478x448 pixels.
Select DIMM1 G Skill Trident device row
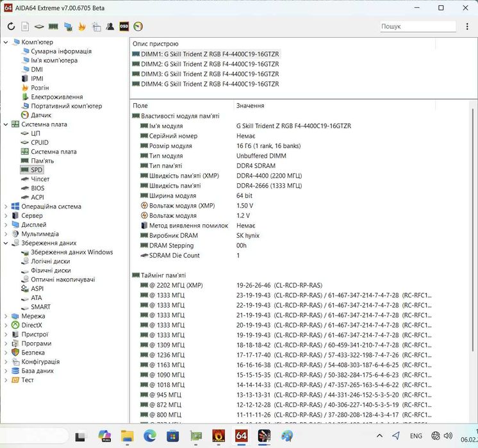pos(206,54)
